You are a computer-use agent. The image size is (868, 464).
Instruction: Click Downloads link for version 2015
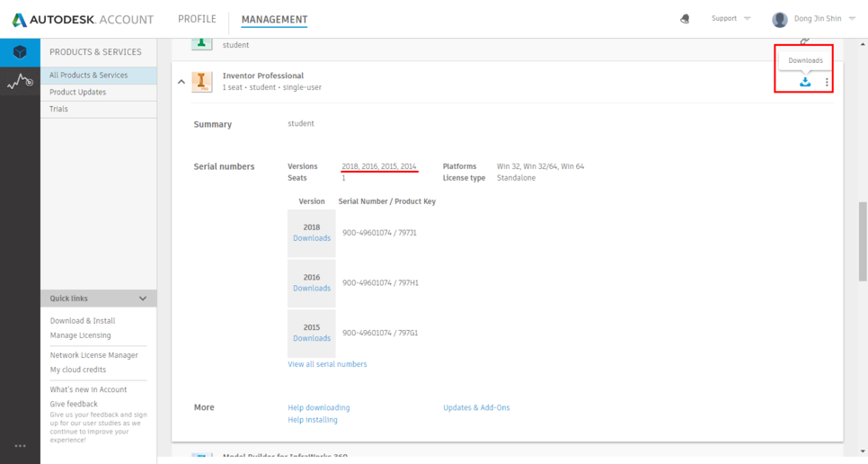coord(312,338)
